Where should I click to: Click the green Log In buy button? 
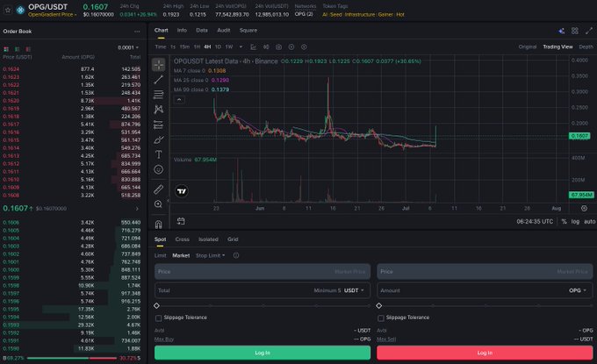point(263,353)
